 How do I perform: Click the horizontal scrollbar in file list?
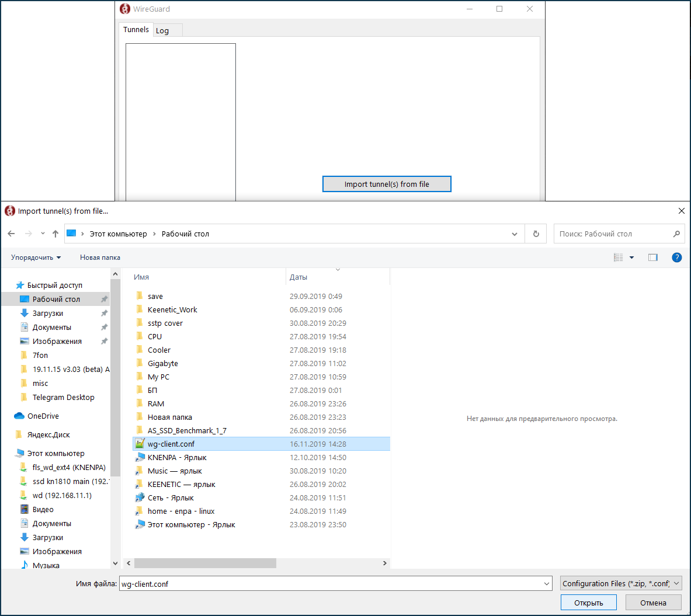point(205,563)
